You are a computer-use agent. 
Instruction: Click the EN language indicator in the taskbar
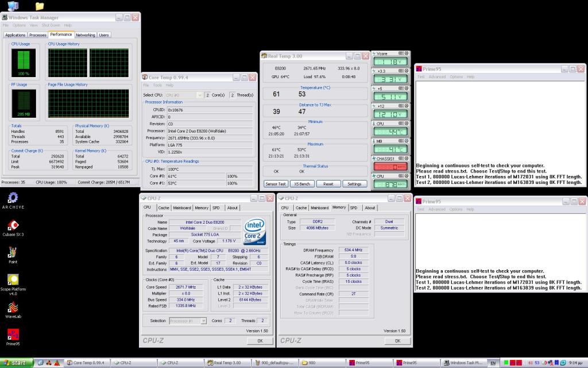(493, 363)
